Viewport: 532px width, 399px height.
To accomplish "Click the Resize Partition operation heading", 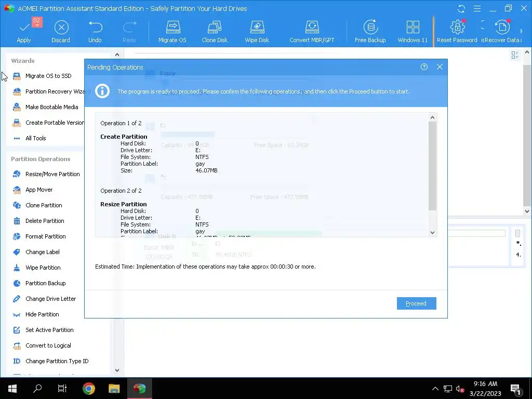I will [124, 204].
